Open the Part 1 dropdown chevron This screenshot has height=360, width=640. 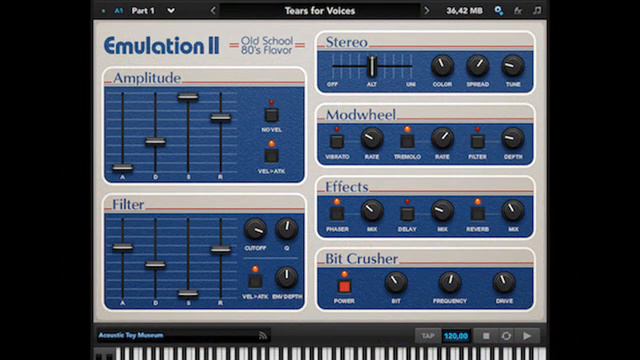pos(171,11)
